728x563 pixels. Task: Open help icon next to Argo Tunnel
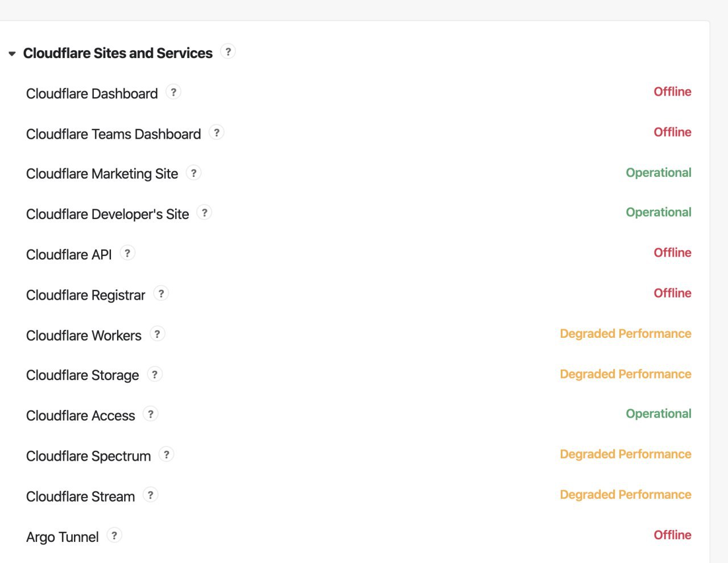[x=114, y=536]
